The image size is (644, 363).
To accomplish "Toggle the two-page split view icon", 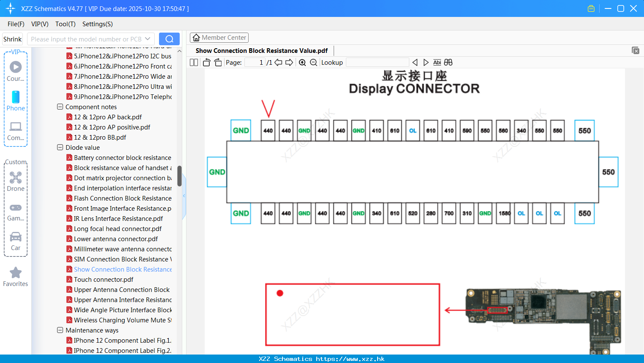I will (x=194, y=63).
